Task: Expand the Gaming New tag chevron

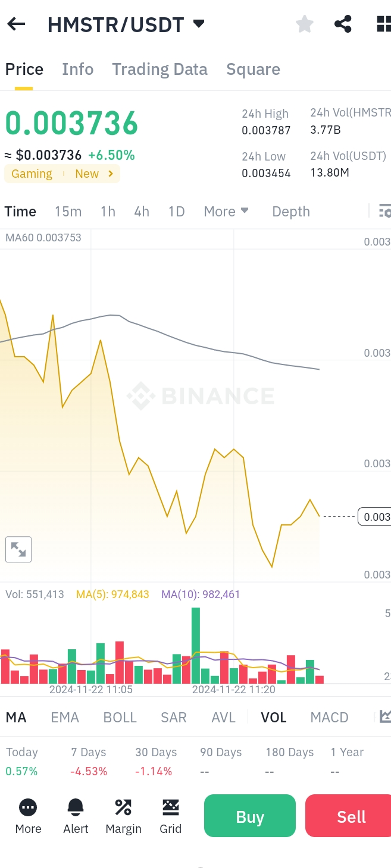Action: [x=111, y=174]
